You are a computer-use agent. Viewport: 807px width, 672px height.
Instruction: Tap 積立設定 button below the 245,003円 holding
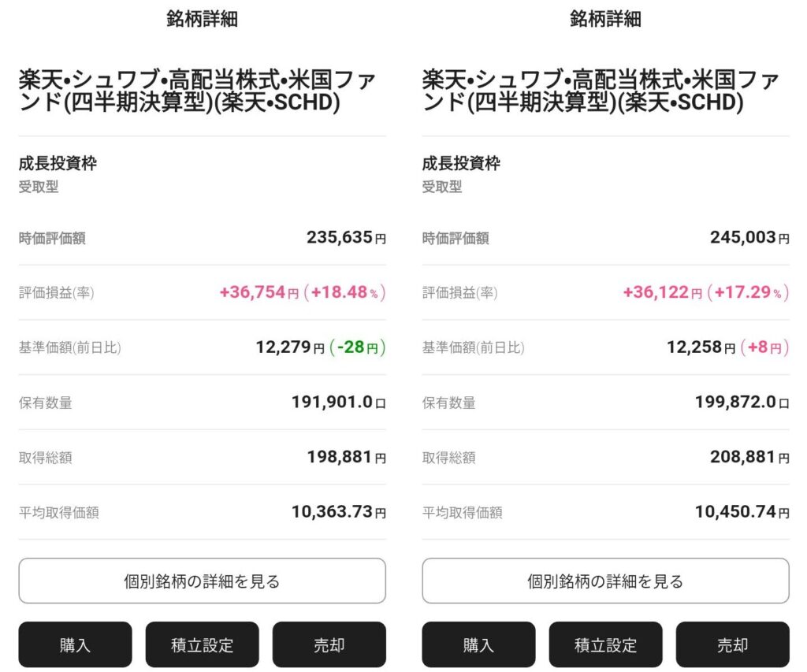[605, 644]
